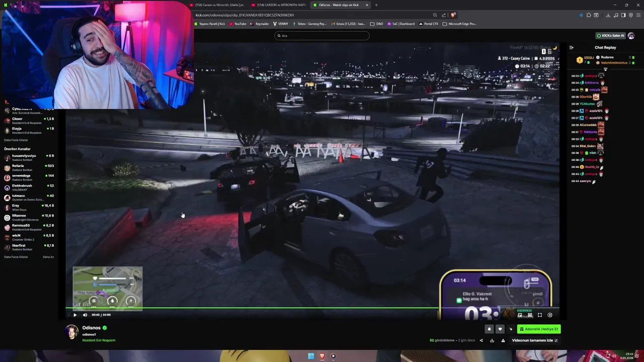Switch to the CARSON vs NITRONITH: HAP browser tab
This screenshot has height=362, width=644.
pyautogui.click(x=279, y=5)
